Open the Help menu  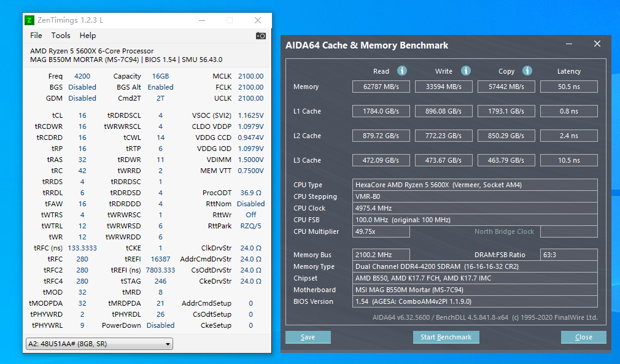[x=88, y=36]
